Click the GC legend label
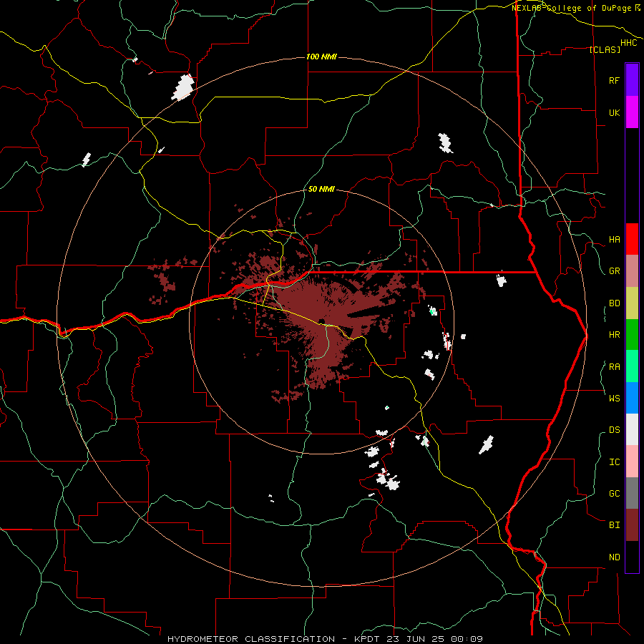This screenshot has width=644, height=644. [614, 493]
